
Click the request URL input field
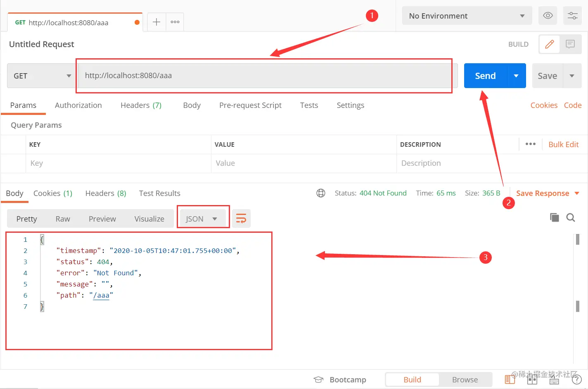pyautogui.click(x=268, y=76)
